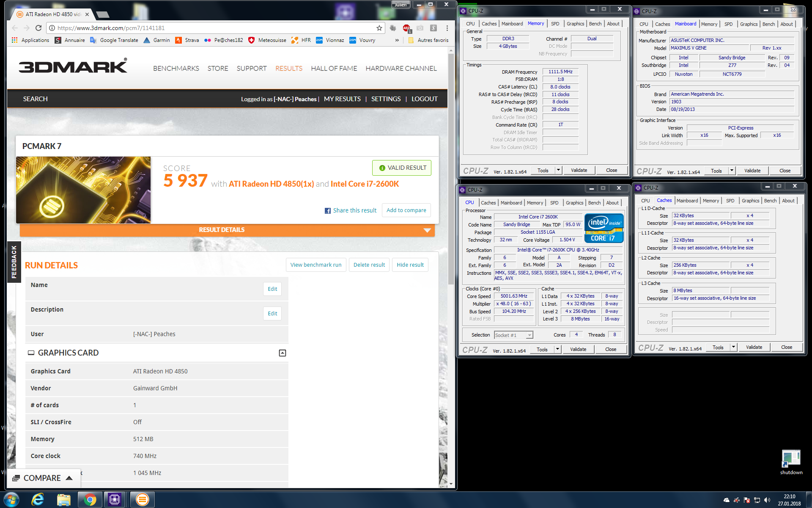Click the 3DMark logo
The height and width of the screenshot is (508, 812).
click(x=73, y=66)
